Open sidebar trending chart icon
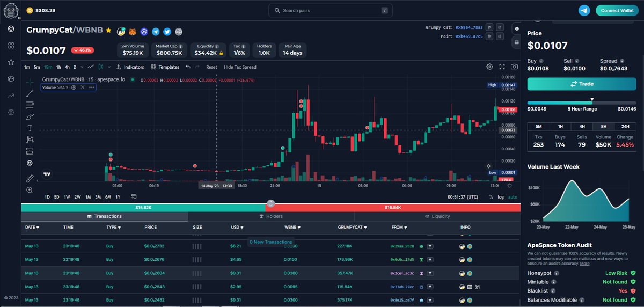Screen dimensions: 644x307 point(11,96)
